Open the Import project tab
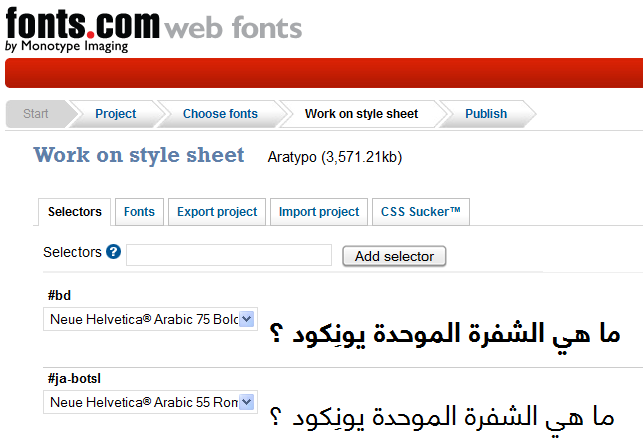This screenshot has height=446, width=643. (x=319, y=212)
